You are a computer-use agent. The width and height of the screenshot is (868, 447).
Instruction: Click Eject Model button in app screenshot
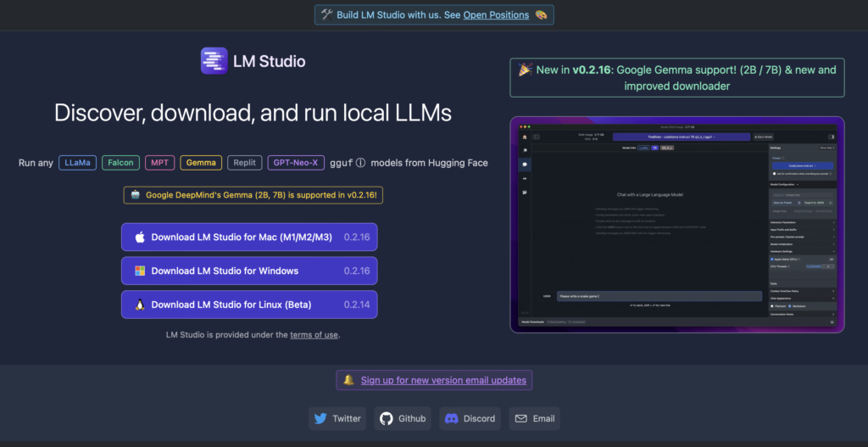(764, 137)
